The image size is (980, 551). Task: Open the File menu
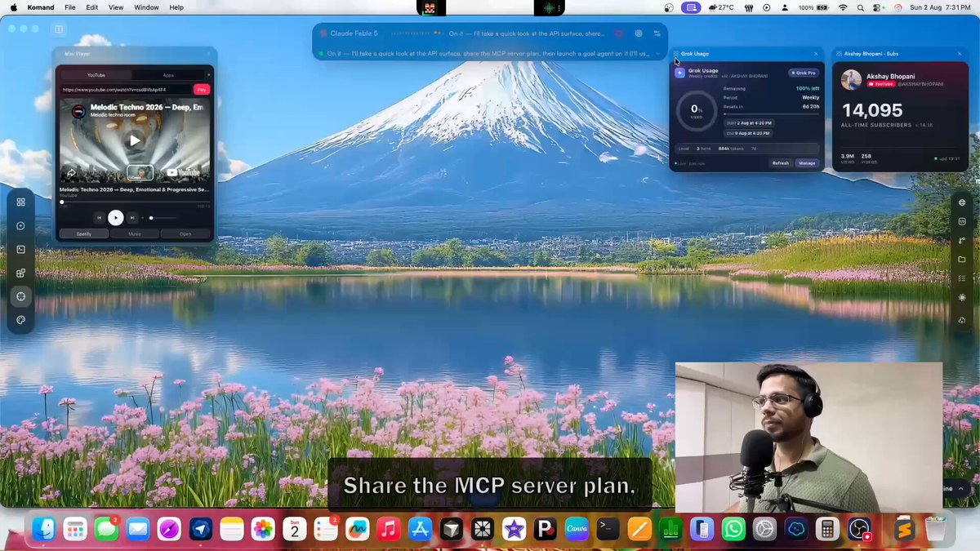click(x=70, y=7)
